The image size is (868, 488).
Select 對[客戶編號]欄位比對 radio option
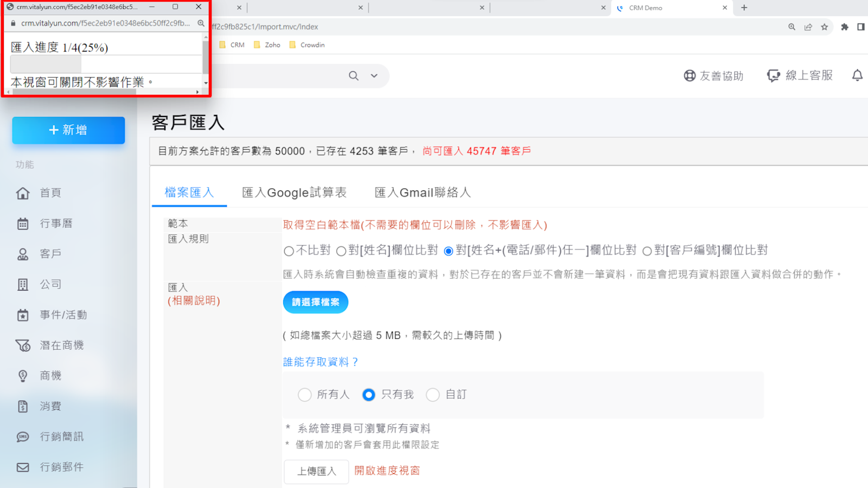pyautogui.click(x=647, y=251)
